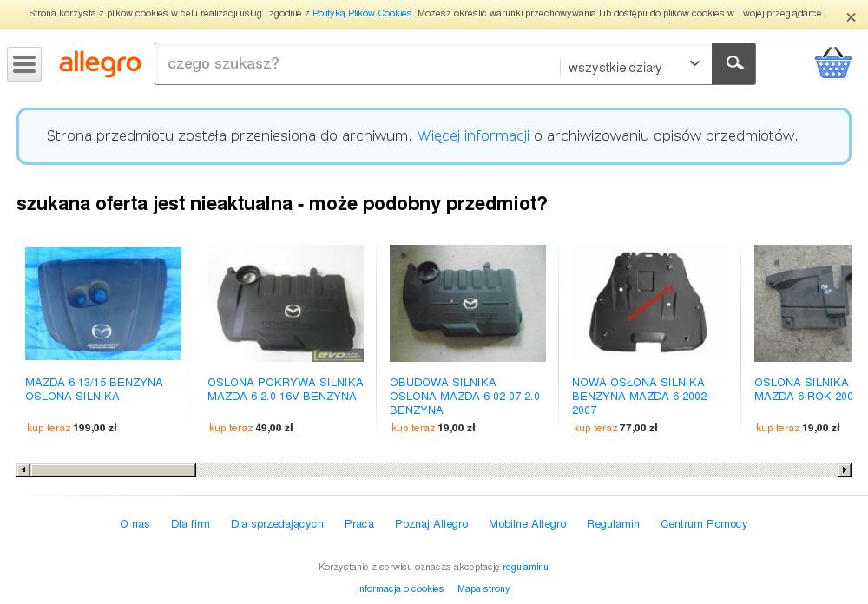The width and height of the screenshot is (868, 604).
Task: Open 'Dla sprzedających' footer link
Action: [277, 523]
